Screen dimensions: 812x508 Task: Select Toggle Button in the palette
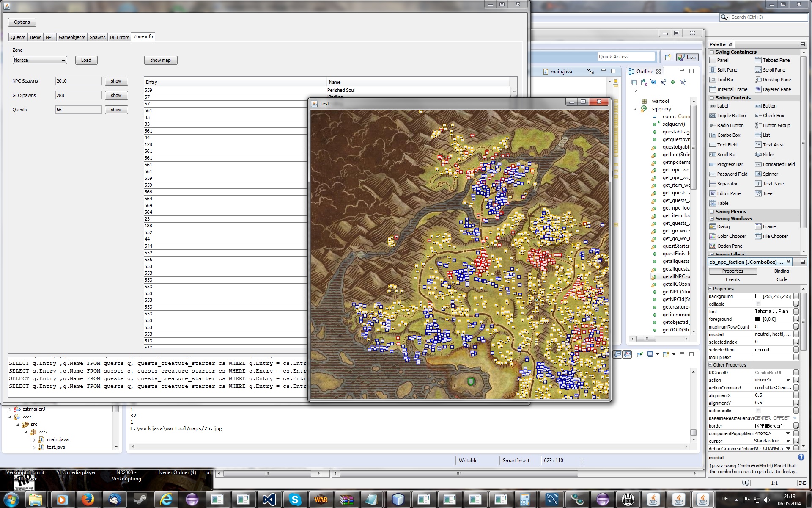tap(728, 116)
